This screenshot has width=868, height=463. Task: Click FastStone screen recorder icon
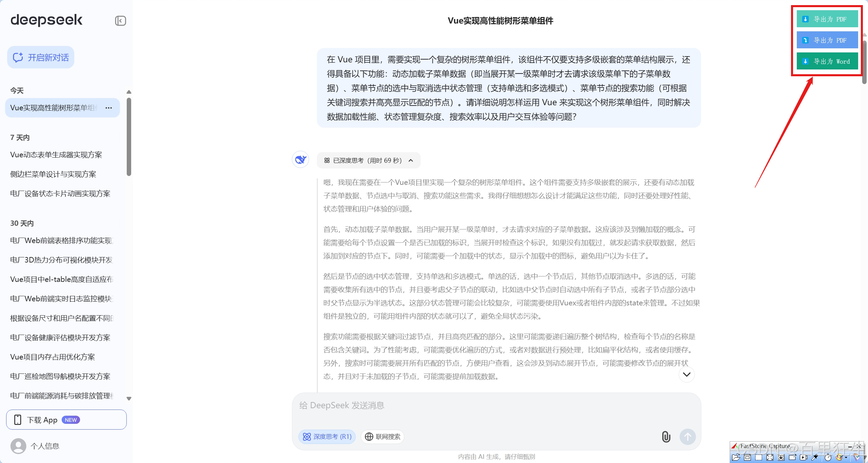[803, 457]
